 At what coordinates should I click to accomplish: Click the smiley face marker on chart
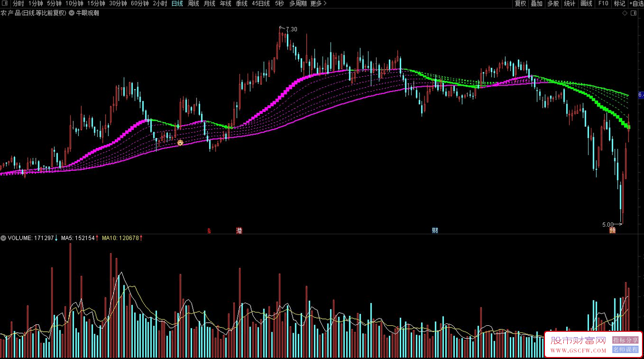pos(180,143)
